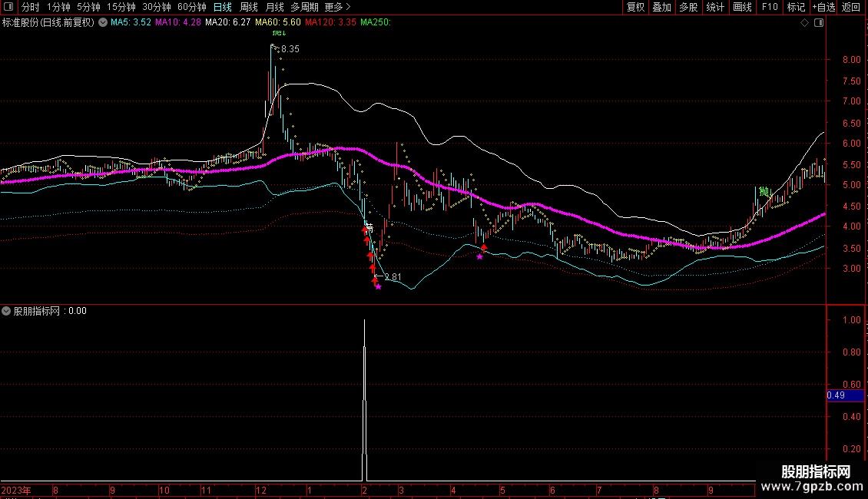Screen dimensions: 868x499
Task: Switch to the 60分钟 period tab
Action: pos(191,7)
